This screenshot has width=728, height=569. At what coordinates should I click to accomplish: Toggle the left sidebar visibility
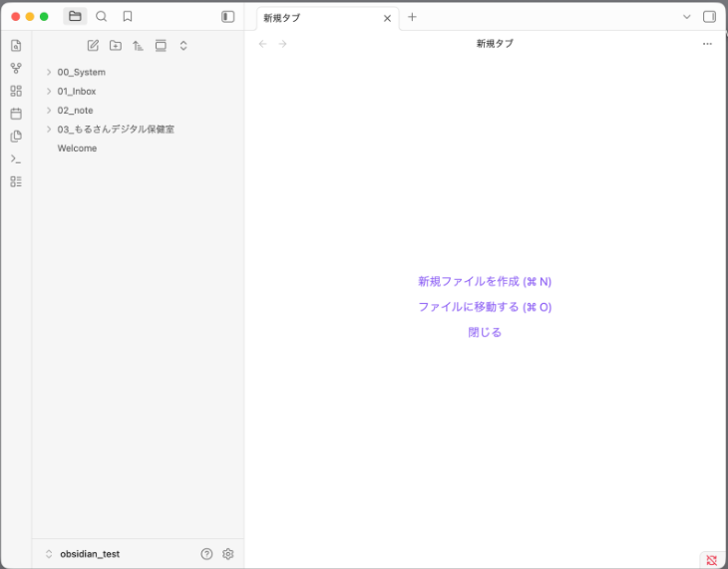(x=227, y=17)
